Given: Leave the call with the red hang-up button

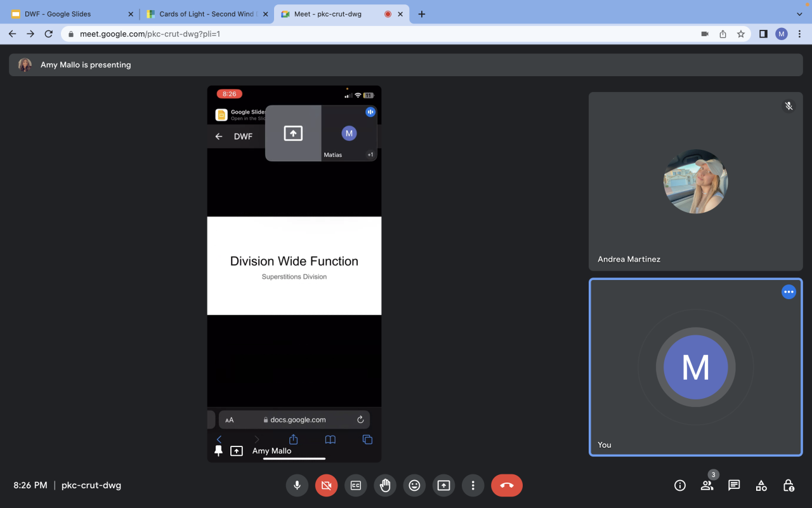Looking at the screenshot, I should click(506, 486).
